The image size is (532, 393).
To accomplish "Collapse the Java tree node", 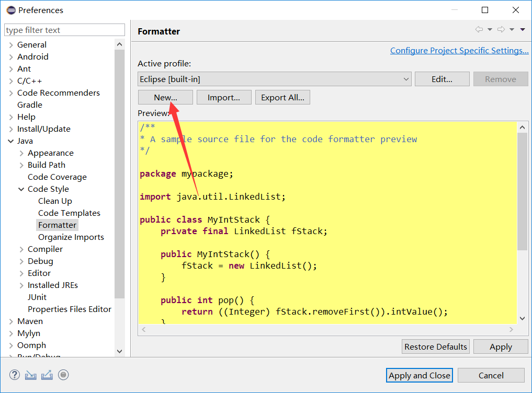I will pos(11,141).
